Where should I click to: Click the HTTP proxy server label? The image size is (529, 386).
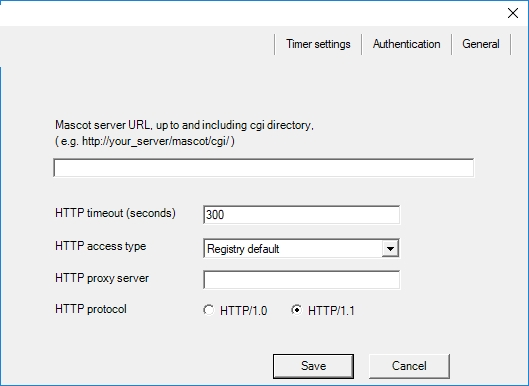102,278
